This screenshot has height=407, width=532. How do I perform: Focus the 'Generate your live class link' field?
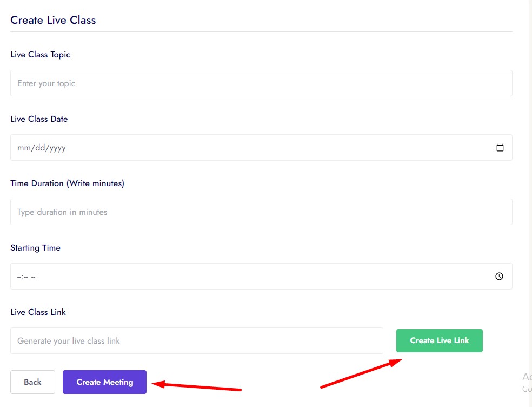196,341
